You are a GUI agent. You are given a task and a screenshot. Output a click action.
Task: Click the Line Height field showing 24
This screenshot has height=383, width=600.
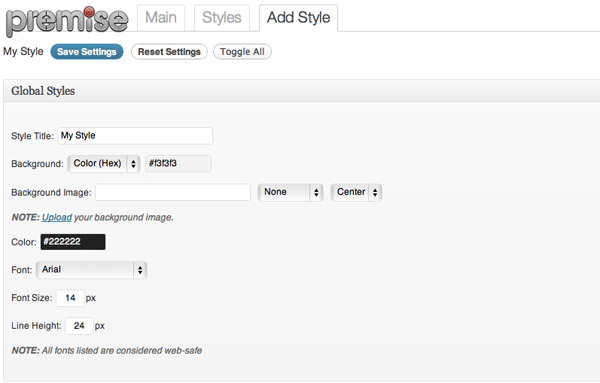coord(79,326)
